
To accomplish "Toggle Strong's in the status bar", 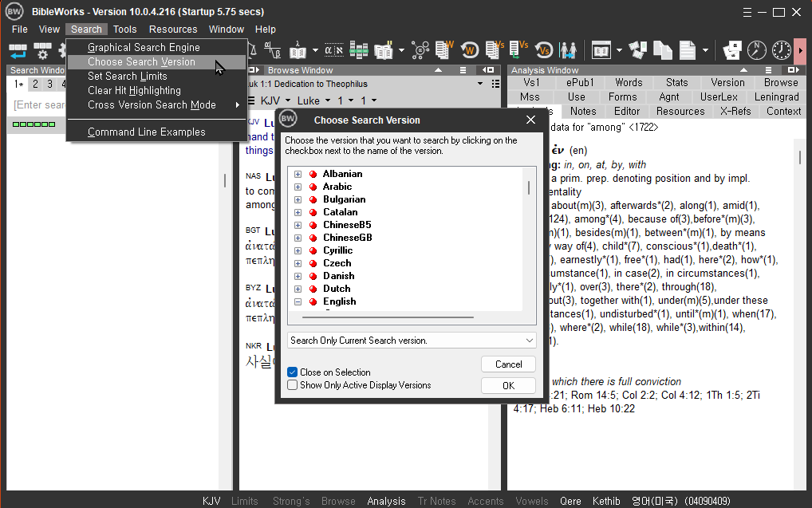I will click(291, 501).
